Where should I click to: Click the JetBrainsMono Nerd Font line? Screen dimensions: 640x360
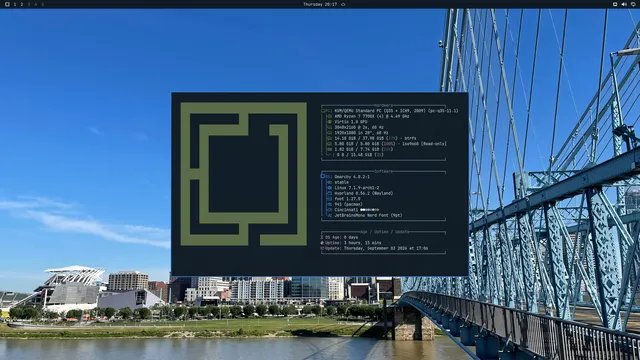tap(368, 215)
